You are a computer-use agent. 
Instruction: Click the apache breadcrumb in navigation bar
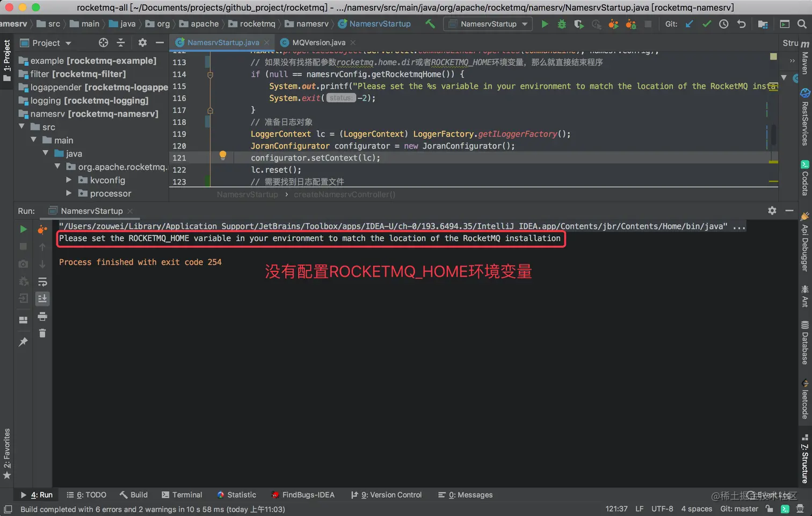click(x=199, y=24)
